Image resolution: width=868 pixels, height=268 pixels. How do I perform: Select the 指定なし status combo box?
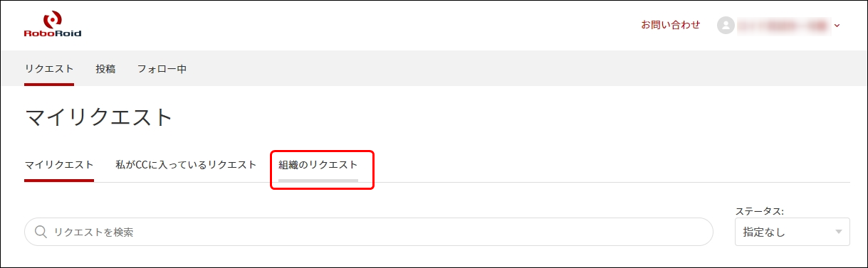point(792,232)
